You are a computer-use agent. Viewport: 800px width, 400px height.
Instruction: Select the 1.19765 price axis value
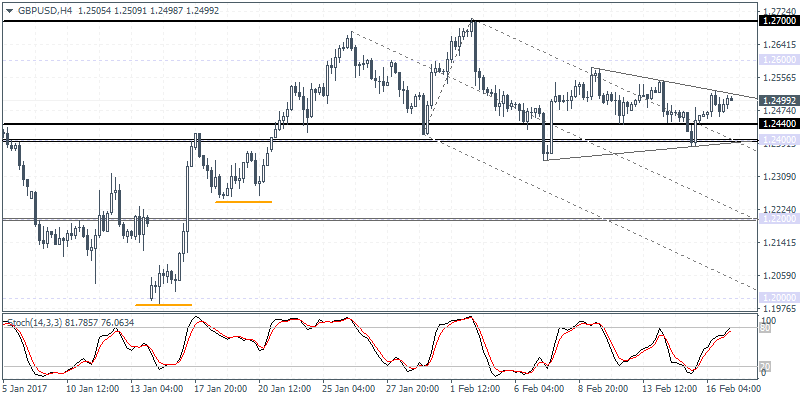pos(776,309)
